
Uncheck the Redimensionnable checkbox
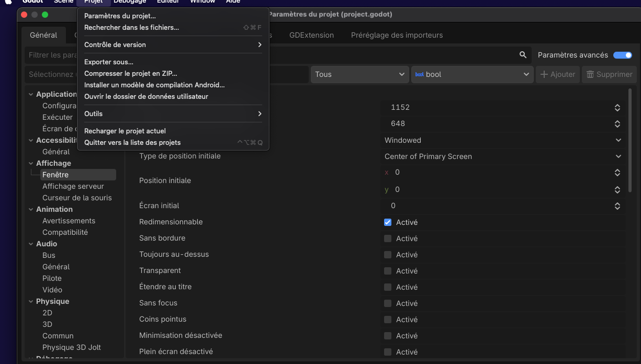click(x=388, y=222)
